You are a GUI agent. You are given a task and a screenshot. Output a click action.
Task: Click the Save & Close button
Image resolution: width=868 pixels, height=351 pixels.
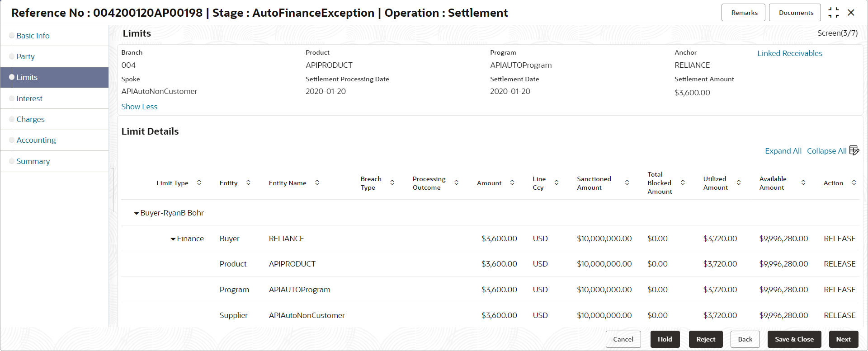(794, 339)
